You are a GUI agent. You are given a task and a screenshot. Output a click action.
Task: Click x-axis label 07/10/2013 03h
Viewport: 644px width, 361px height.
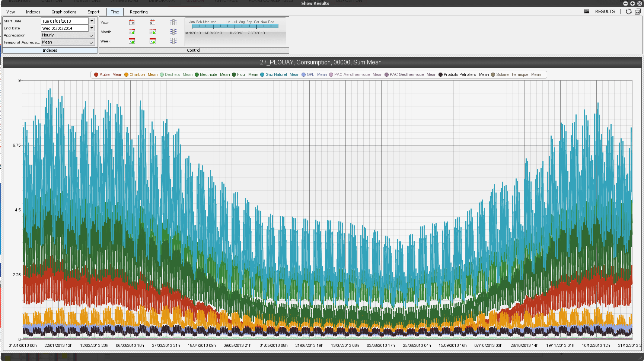point(488,345)
